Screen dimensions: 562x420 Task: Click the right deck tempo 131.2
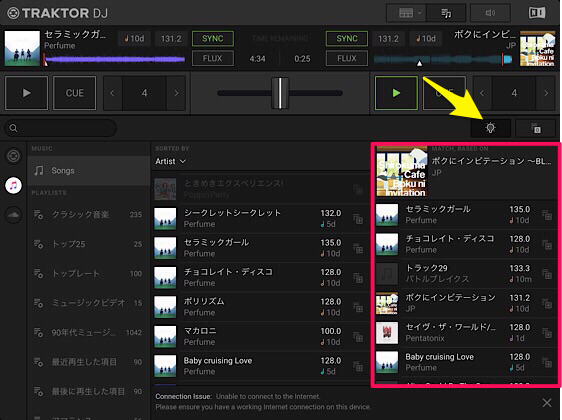click(389, 39)
